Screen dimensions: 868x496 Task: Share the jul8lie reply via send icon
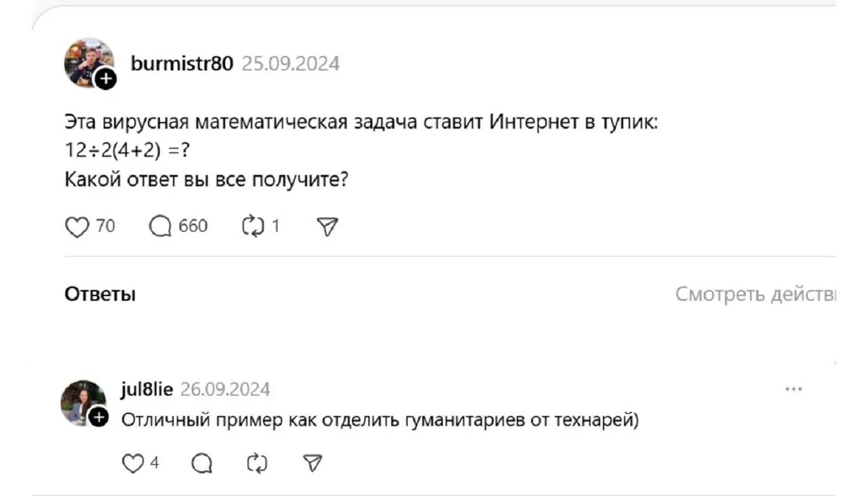312,463
